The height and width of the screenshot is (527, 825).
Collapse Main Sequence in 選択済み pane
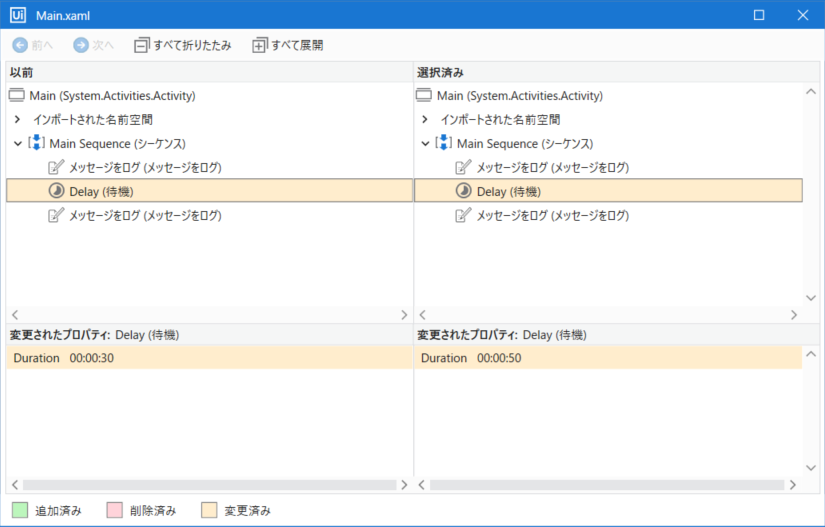pos(425,144)
